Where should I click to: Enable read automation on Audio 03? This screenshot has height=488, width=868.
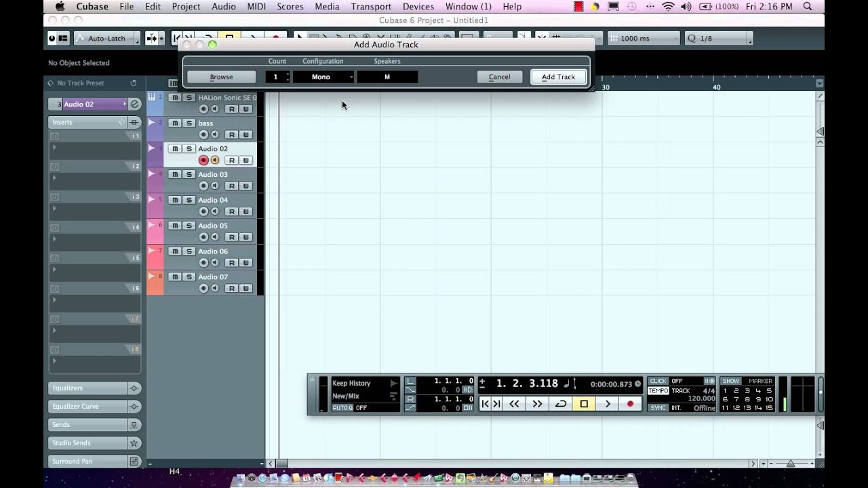click(x=232, y=186)
